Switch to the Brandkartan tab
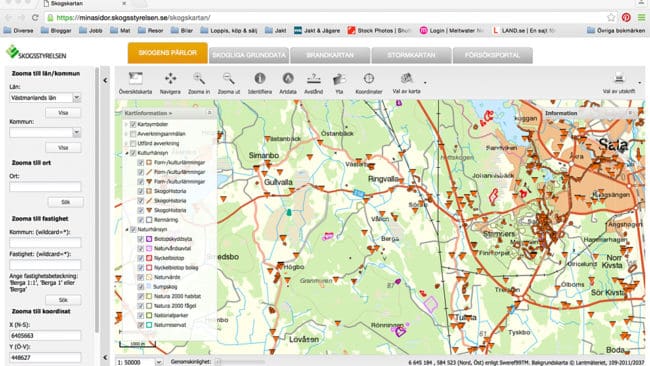The width and height of the screenshot is (650, 366). (330, 55)
